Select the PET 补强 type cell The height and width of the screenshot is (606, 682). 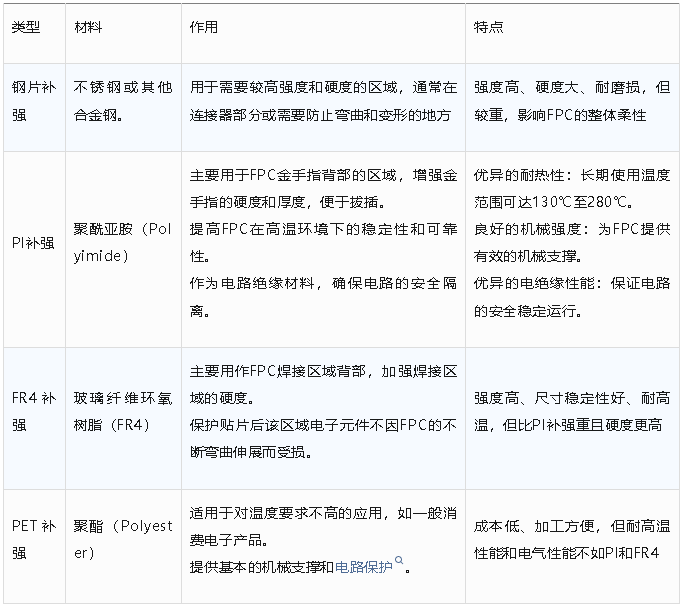(x=33, y=539)
